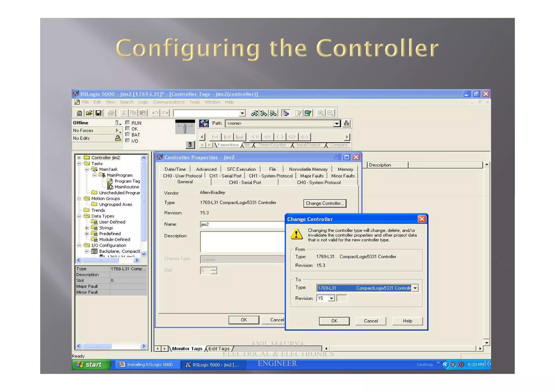The width and height of the screenshot is (555, 392).
Task: Expand the Controller jim2 tree node
Action: [x=79, y=158]
